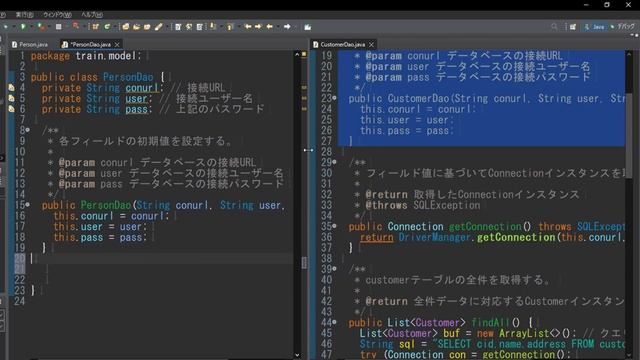
Task: Click 'package train.model;' on line 1
Action: point(86,56)
